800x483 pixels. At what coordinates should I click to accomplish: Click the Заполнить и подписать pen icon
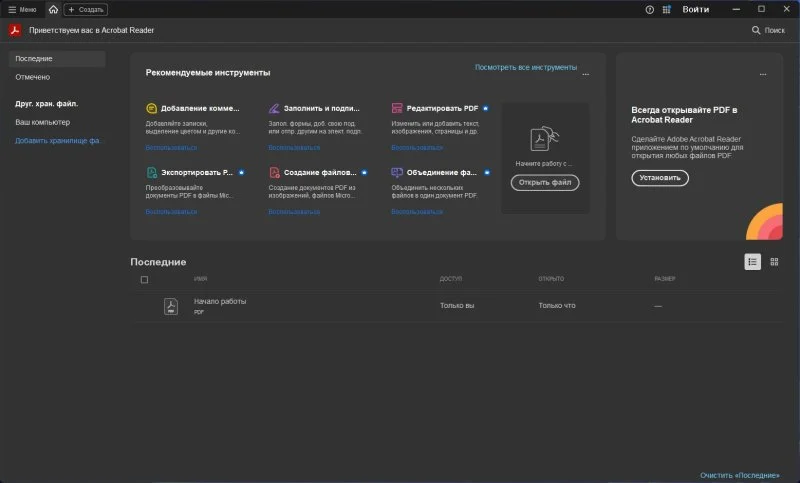274,108
